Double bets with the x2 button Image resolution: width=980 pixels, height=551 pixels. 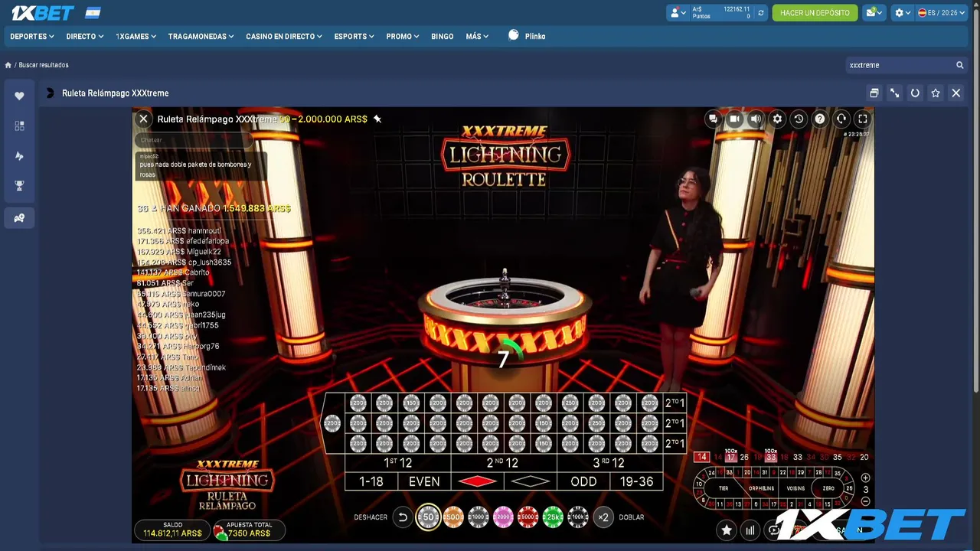coord(603,517)
